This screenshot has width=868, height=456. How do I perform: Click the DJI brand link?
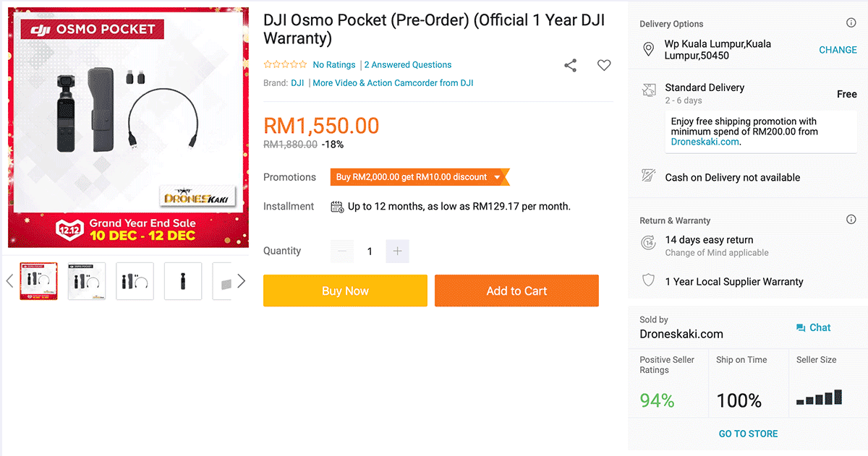pyautogui.click(x=297, y=83)
